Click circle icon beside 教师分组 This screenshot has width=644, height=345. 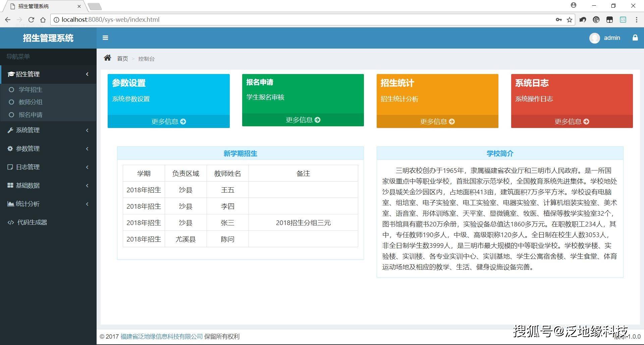click(11, 102)
